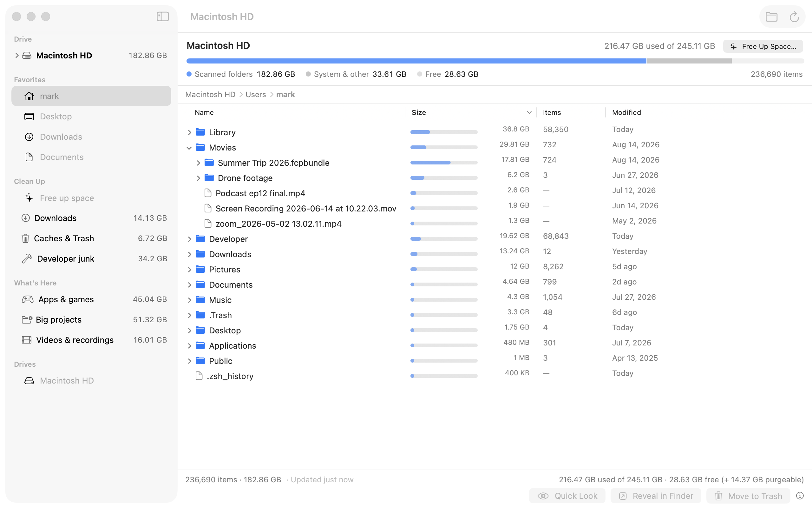Click the Quick Look button
This screenshot has height=508, width=812.
(x=567, y=496)
